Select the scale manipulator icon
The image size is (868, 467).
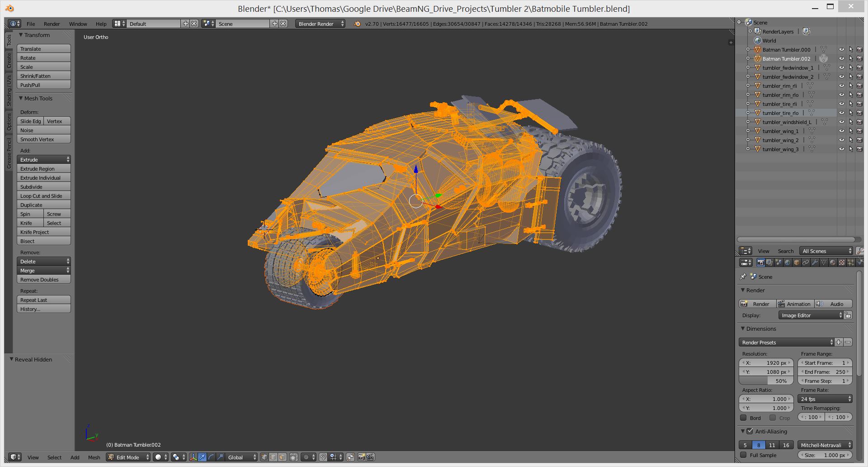[220, 457]
